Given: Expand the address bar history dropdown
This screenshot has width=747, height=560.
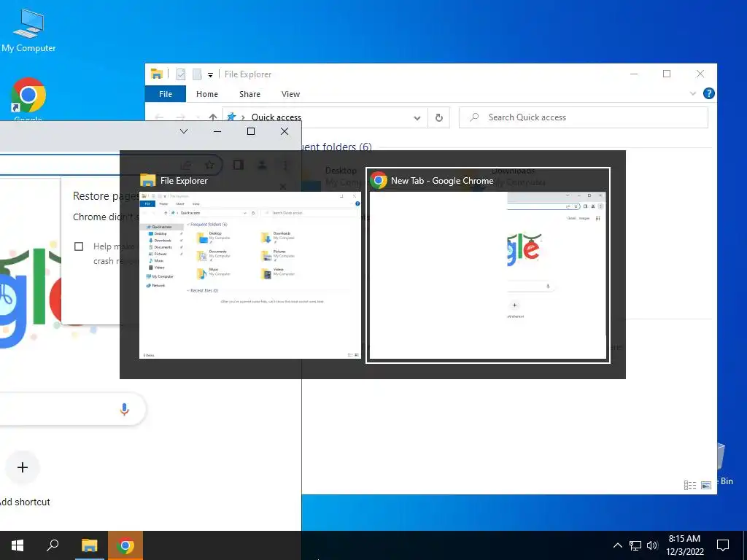Looking at the screenshot, I should point(417,117).
